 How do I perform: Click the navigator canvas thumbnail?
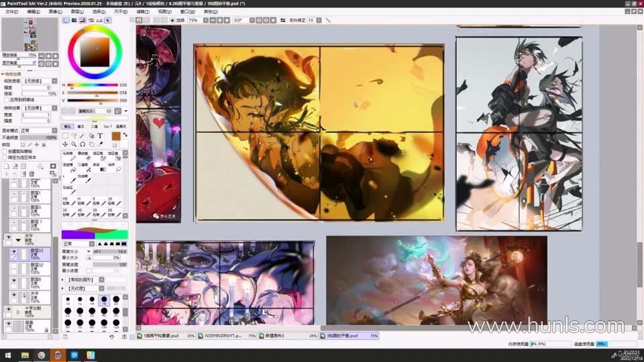point(30,35)
